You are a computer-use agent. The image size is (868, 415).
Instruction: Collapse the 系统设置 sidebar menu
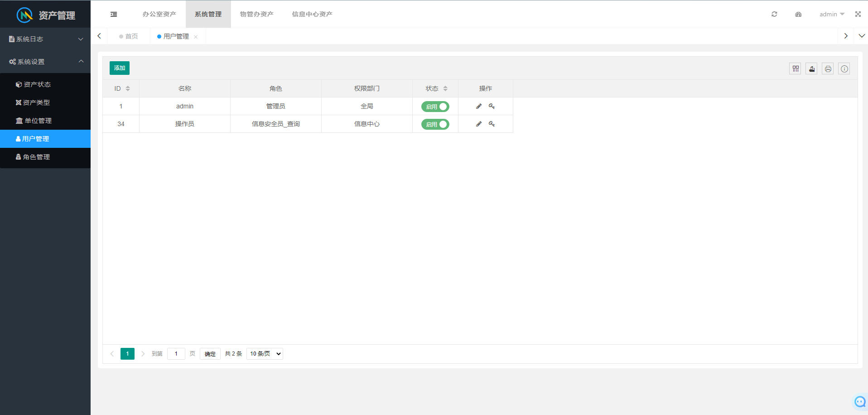(x=45, y=62)
